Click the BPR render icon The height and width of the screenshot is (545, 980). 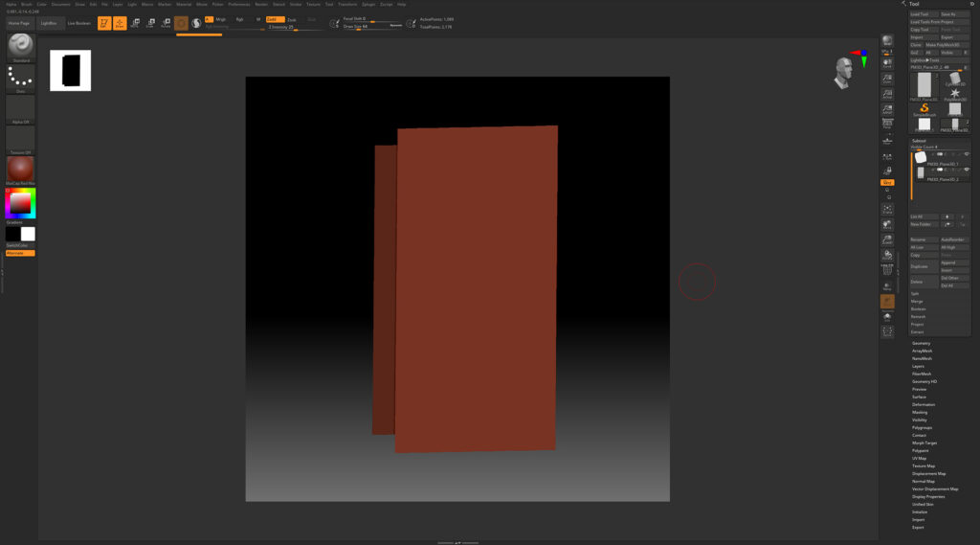click(887, 41)
